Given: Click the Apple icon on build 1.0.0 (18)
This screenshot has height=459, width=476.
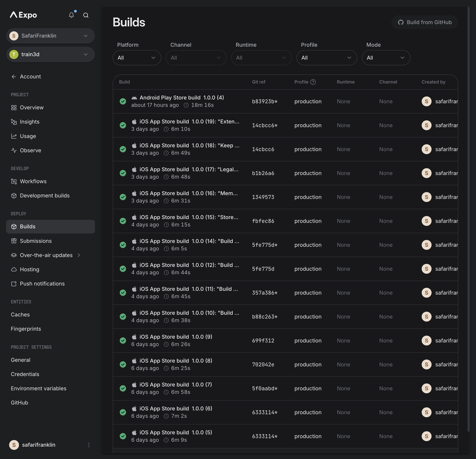Looking at the screenshot, I should coord(134,145).
